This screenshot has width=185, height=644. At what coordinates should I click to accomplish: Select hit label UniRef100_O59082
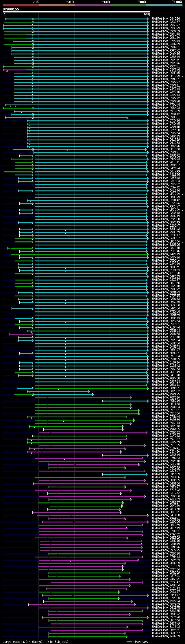166,433
